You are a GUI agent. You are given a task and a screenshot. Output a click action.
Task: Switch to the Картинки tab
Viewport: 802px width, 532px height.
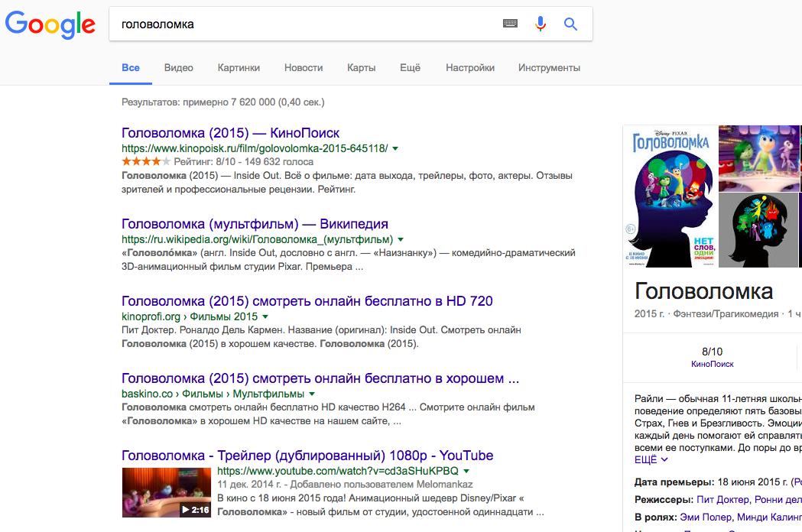coord(239,68)
